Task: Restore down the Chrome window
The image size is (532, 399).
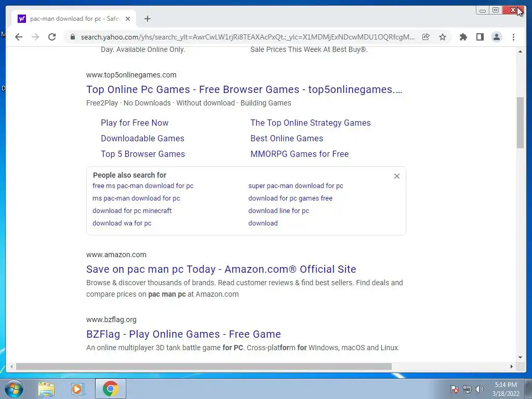Action: click(496, 10)
